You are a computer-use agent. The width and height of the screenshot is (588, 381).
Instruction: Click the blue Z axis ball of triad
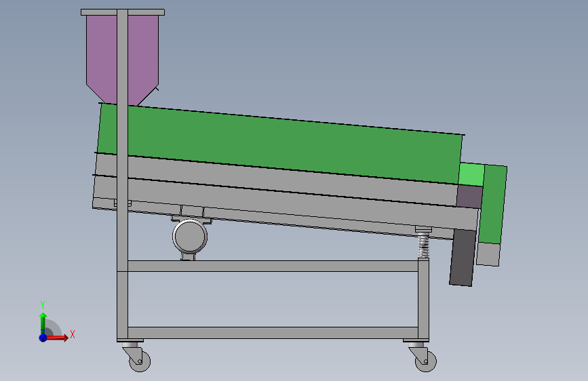pos(43,338)
